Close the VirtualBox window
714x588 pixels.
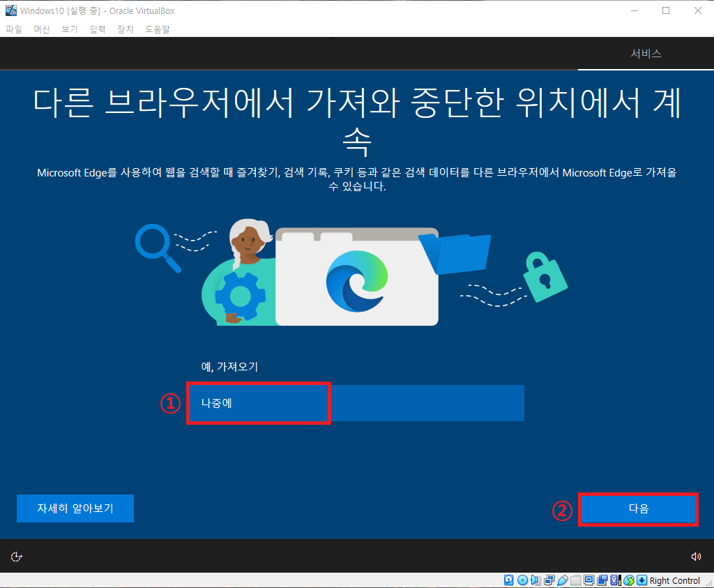click(697, 10)
